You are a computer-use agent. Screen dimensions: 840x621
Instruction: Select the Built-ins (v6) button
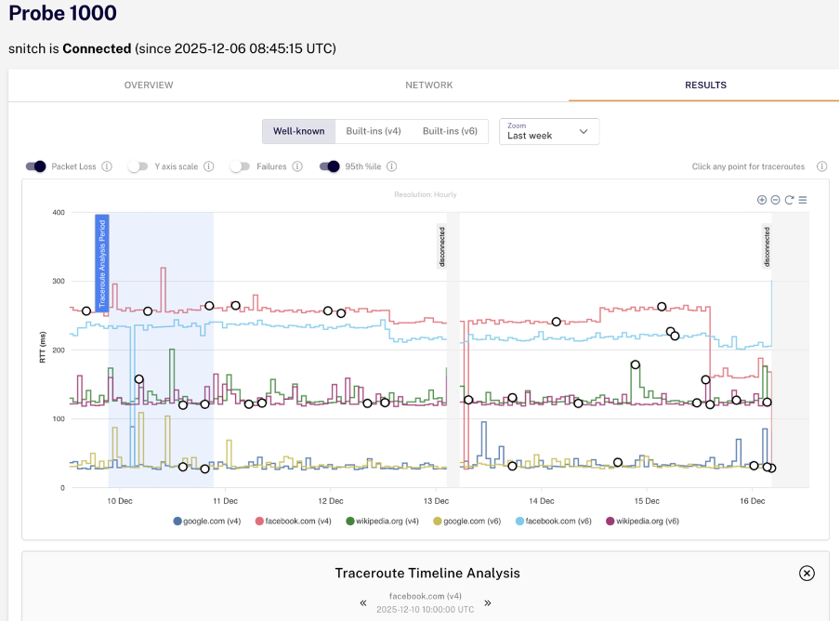[x=450, y=131]
